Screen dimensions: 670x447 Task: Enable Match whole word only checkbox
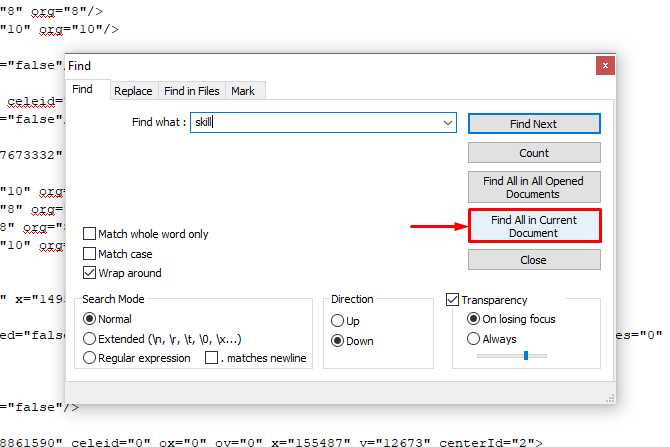pyautogui.click(x=90, y=234)
